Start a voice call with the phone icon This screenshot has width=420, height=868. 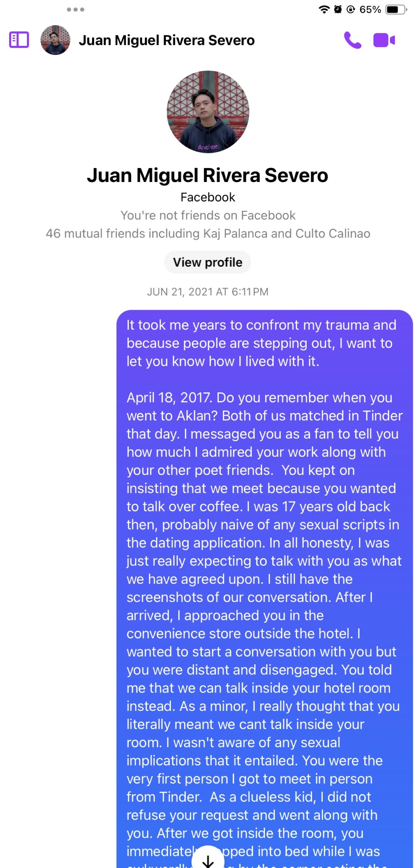point(352,40)
